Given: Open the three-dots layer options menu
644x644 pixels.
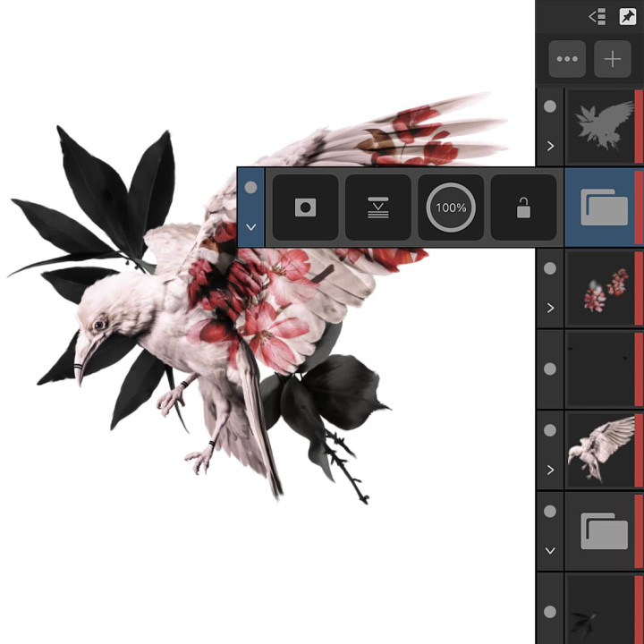Looking at the screenshot, I should (567, 59).
